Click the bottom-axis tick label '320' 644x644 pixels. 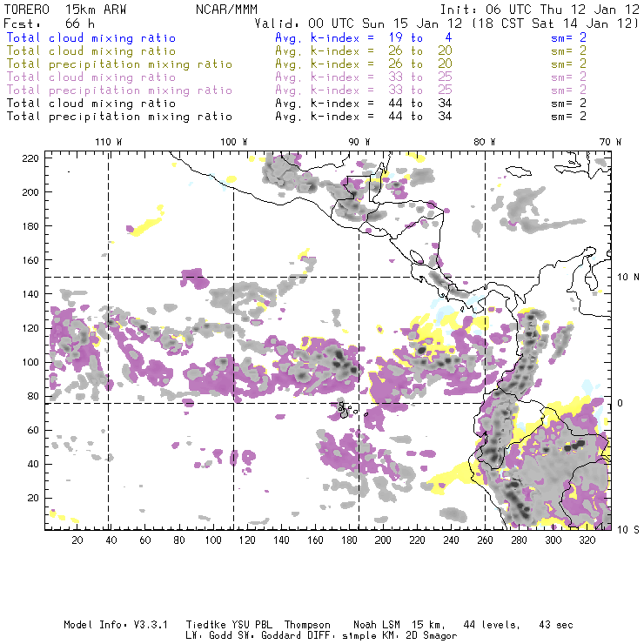(587, 540)
